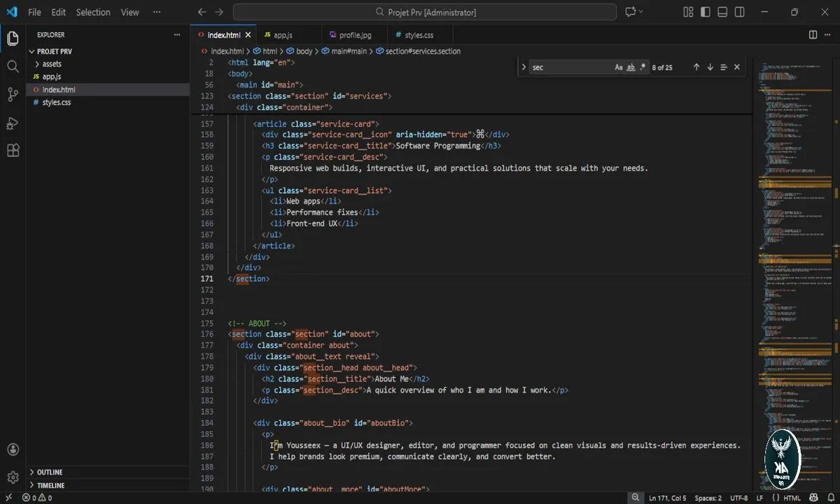Go back with the left arrow
The width and height of the screenshot is (840, 504).
[x=202, y=12]
